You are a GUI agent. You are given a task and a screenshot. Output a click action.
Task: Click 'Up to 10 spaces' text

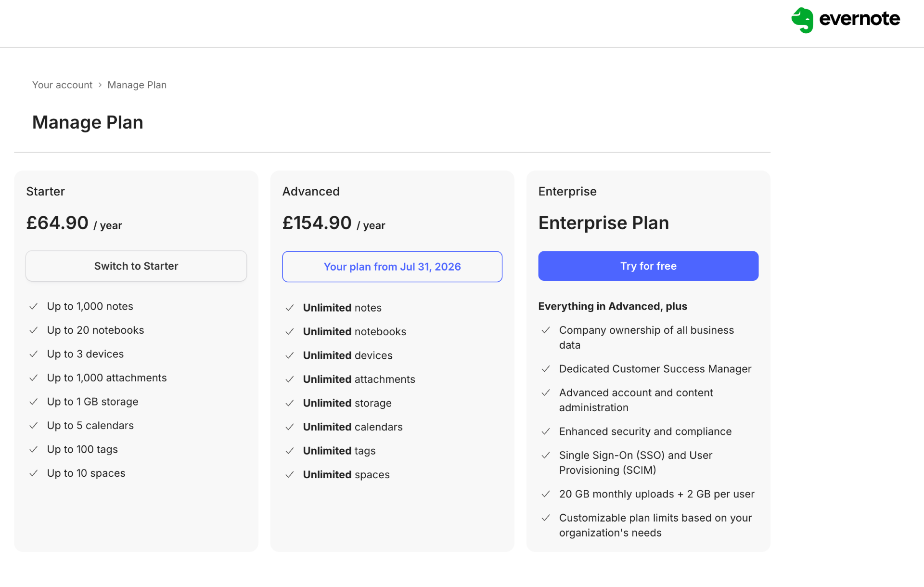[x=86, y=473]
